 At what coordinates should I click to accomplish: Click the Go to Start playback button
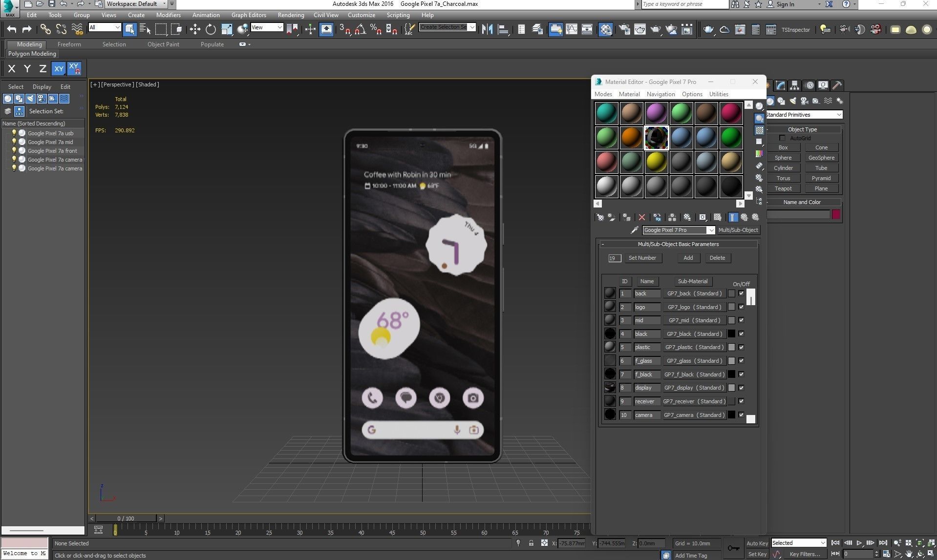835,543
